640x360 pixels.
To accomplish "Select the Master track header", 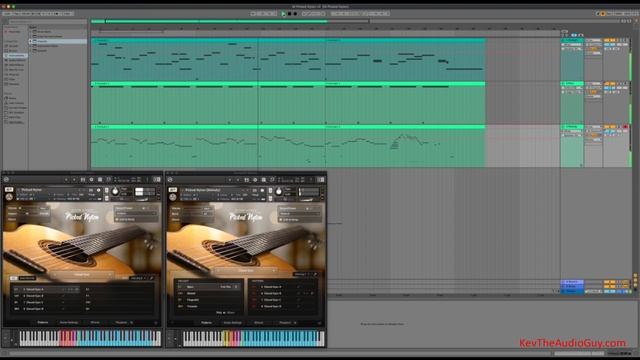I will (x=572, y=291).
